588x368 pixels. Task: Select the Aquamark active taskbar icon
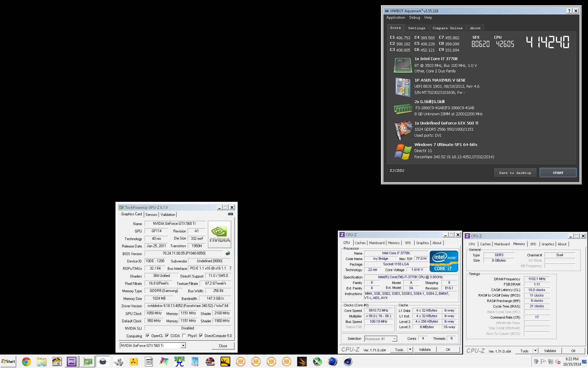coord(103,362)
